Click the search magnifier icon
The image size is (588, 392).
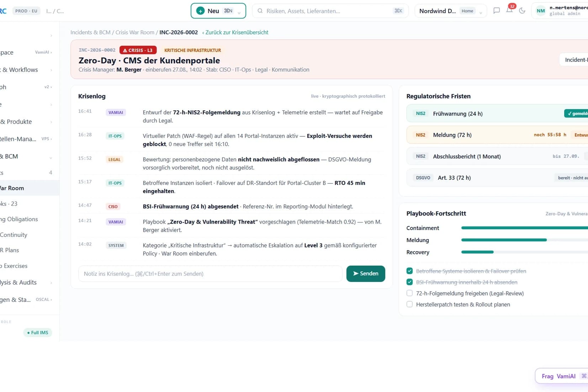[260, 11]
